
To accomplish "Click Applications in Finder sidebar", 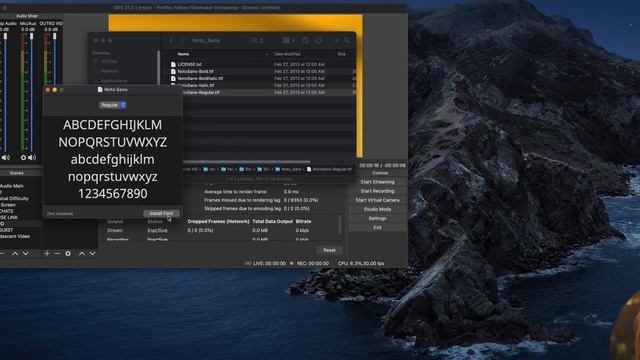I will [113, 81].
